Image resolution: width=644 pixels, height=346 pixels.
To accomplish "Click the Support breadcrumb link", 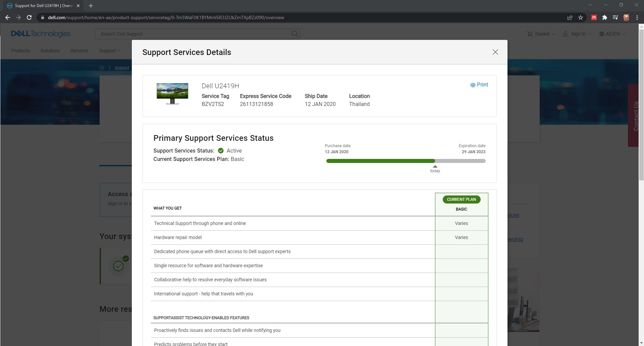I will [122, 68].
